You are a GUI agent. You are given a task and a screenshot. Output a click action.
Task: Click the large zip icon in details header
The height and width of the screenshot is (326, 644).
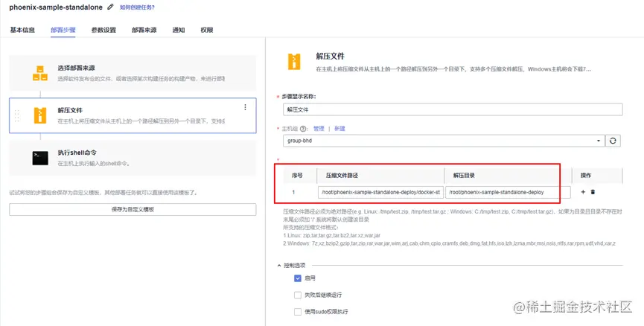[294, 62]
